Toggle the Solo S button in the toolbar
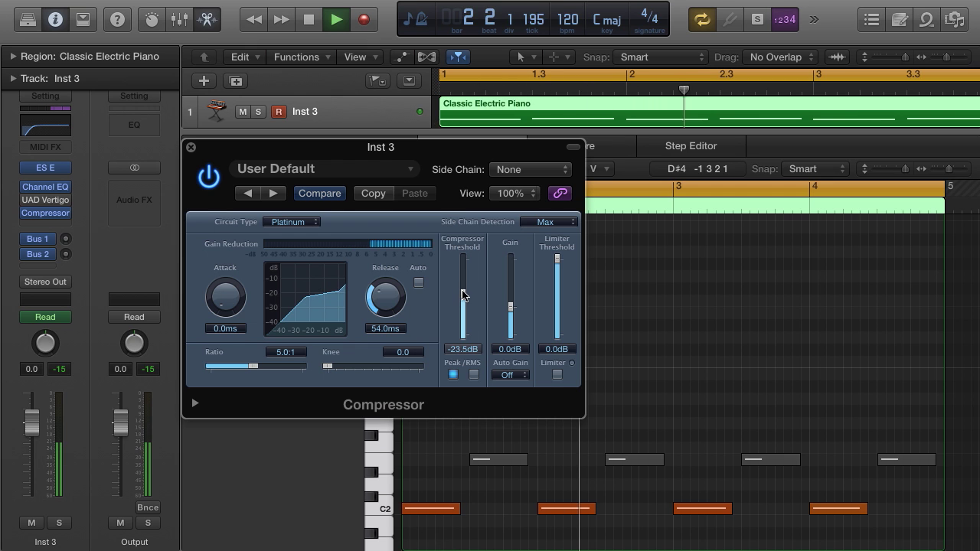 coord(757,20)
